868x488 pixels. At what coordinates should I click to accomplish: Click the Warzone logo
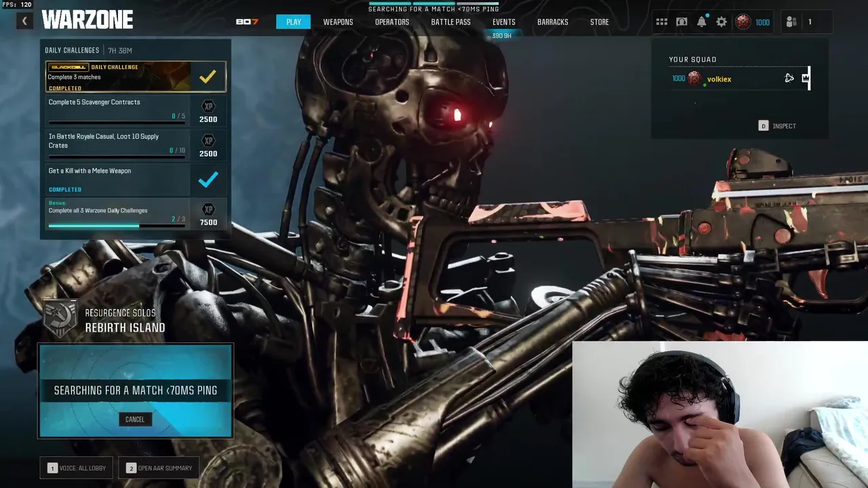click(87, 20)
